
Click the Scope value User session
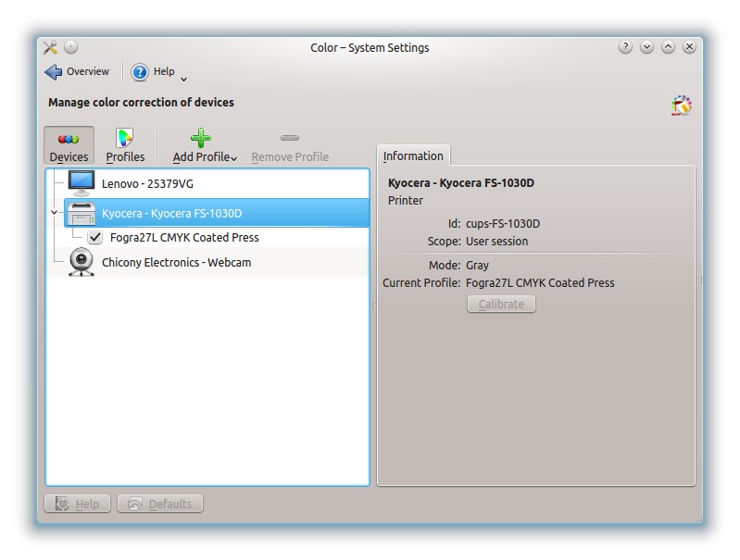click(497, 241)
